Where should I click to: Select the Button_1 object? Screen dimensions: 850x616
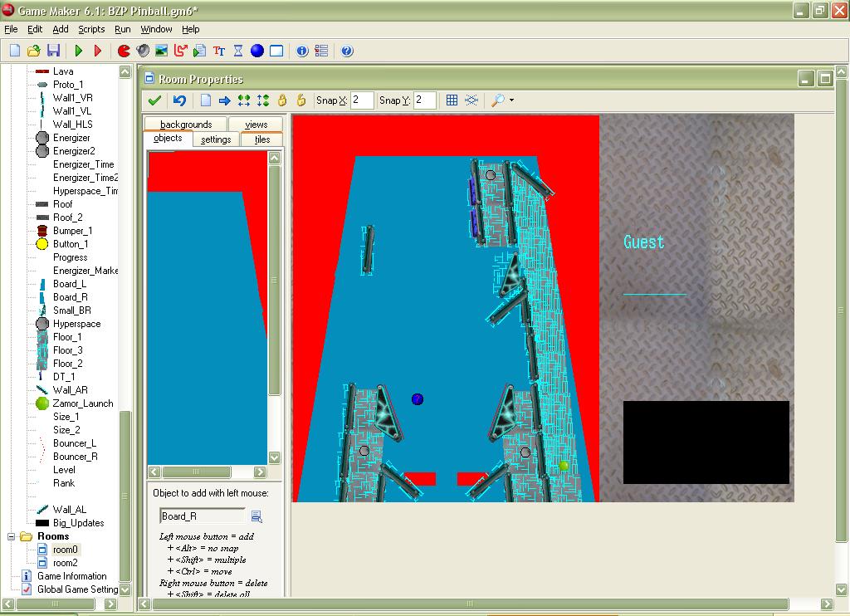(71, 244)
